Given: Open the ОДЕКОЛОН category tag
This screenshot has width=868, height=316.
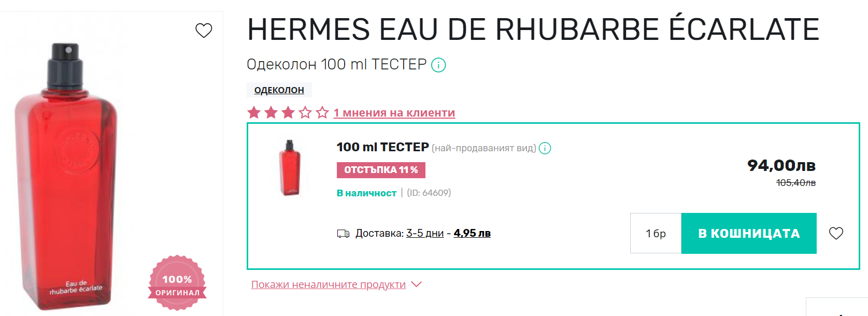Looking at the screenshot, I should coord(279,90).
